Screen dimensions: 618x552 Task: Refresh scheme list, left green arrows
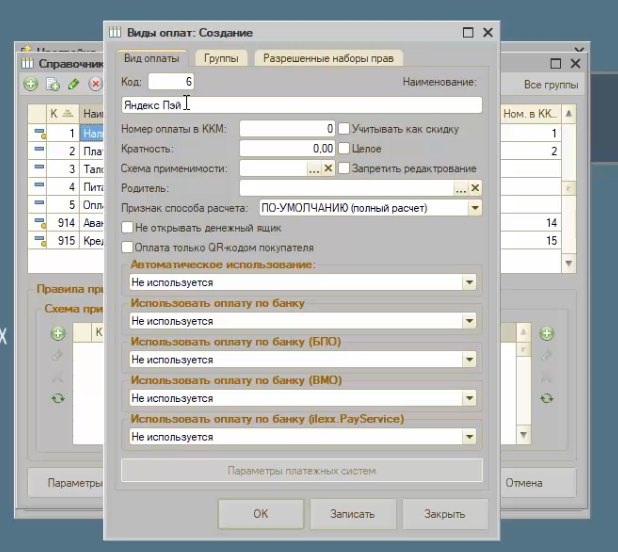[58, 398]
